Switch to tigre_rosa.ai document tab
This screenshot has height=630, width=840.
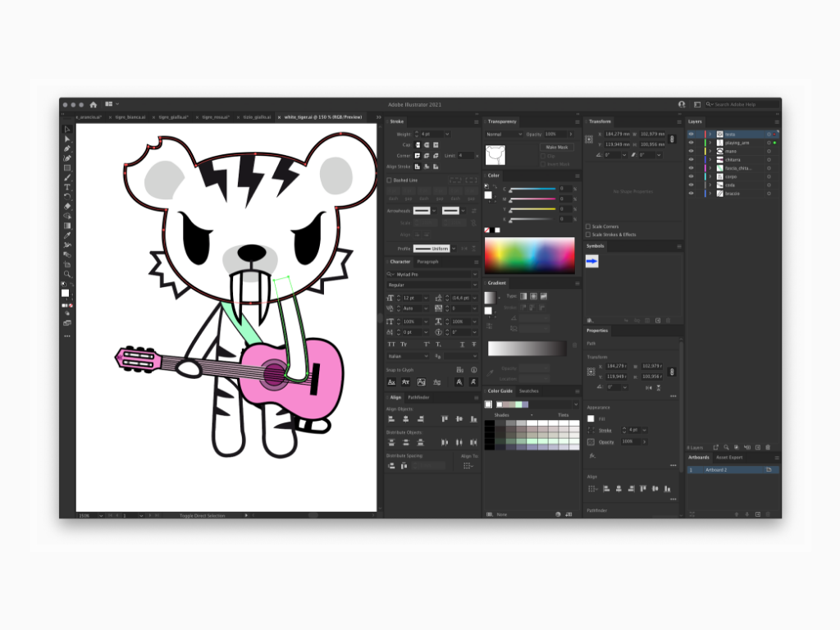point(216,116)
